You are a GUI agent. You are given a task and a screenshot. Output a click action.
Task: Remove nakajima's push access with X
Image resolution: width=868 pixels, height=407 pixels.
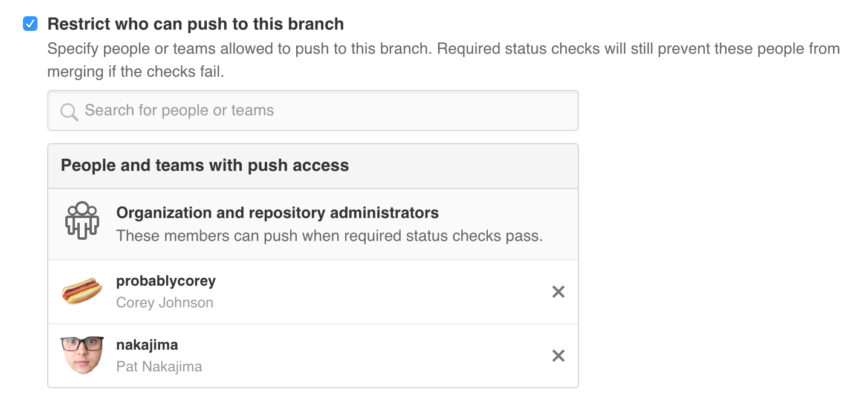559,356
